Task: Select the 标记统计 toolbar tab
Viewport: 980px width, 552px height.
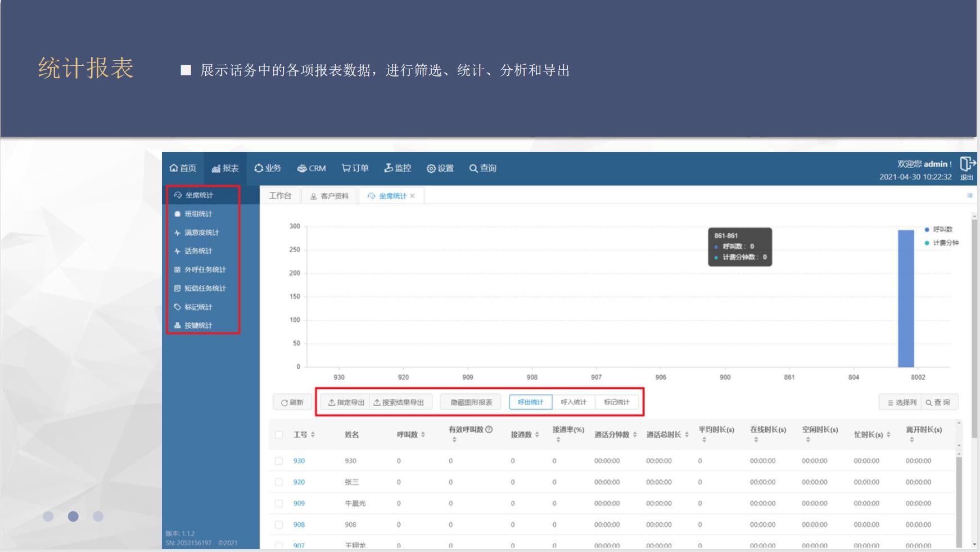Action: coord(617,402)
